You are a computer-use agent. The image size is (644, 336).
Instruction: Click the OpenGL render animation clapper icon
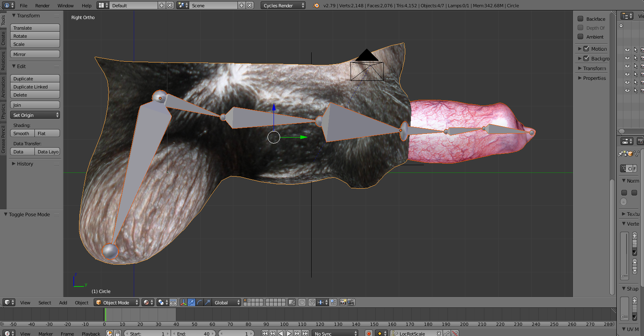(x=351, y=302)
